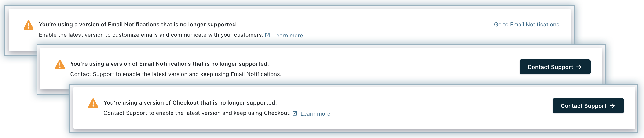Click warning triangle in the topmost banner
The height and width of the screenshot is (138, 644).
(29, 25)
